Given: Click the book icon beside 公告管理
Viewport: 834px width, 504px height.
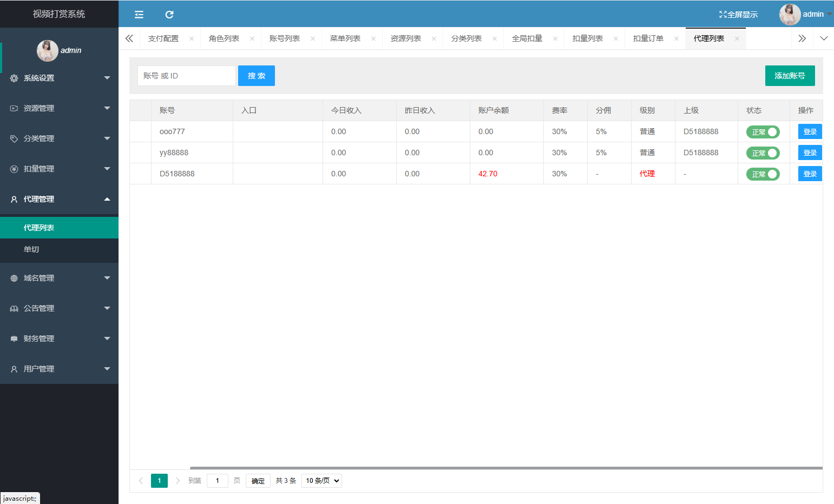Looking at the screenshot, I should 14,309.
